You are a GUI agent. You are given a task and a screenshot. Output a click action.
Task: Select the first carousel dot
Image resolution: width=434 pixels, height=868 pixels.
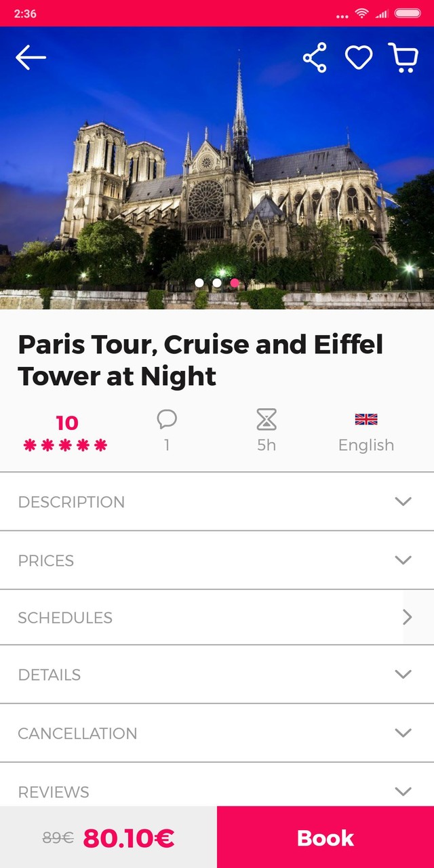click(199, 283)
